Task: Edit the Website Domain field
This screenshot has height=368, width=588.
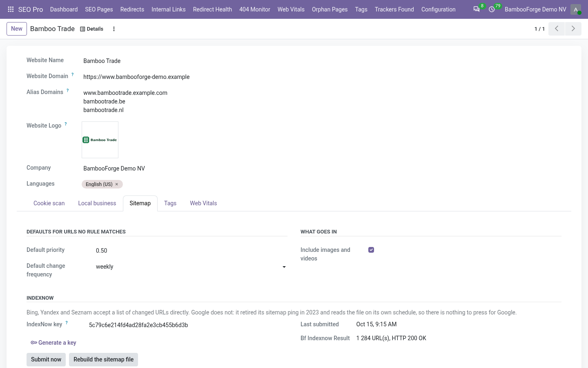Action: [185, 77]
